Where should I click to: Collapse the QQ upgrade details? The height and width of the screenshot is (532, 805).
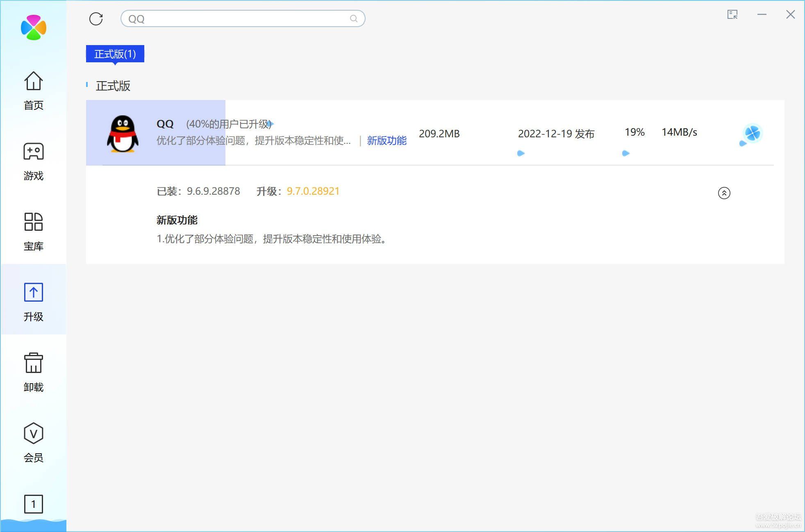[724, 193]
